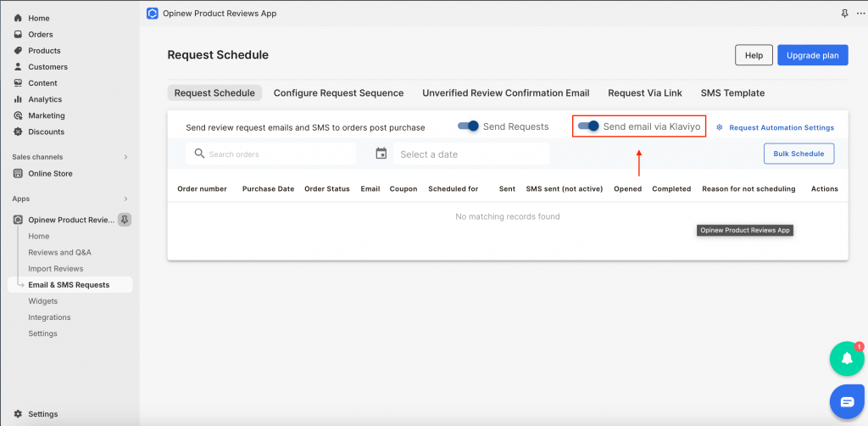
Task: Toggle the Send Requests switch
Action: pos(468,126)
